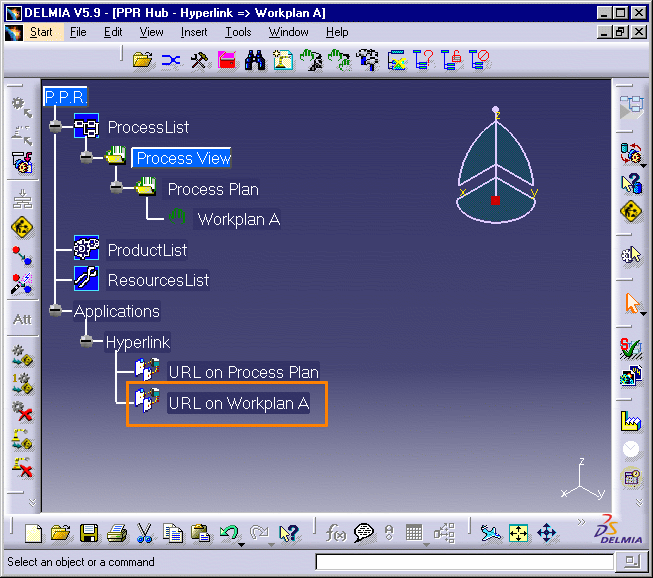Open the Insert menu
The width and height of the screenshot is (653, 578).
coord(194,32)
